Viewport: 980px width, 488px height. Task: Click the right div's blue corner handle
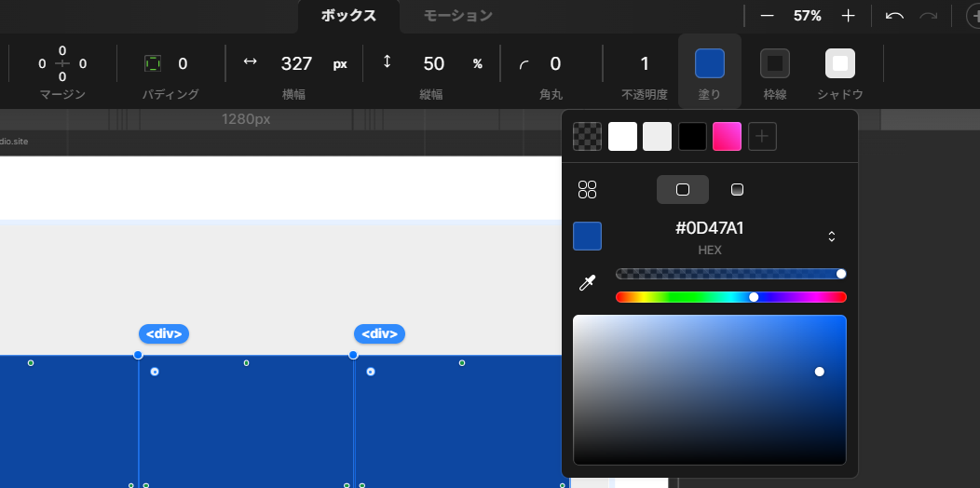point(353,355)
